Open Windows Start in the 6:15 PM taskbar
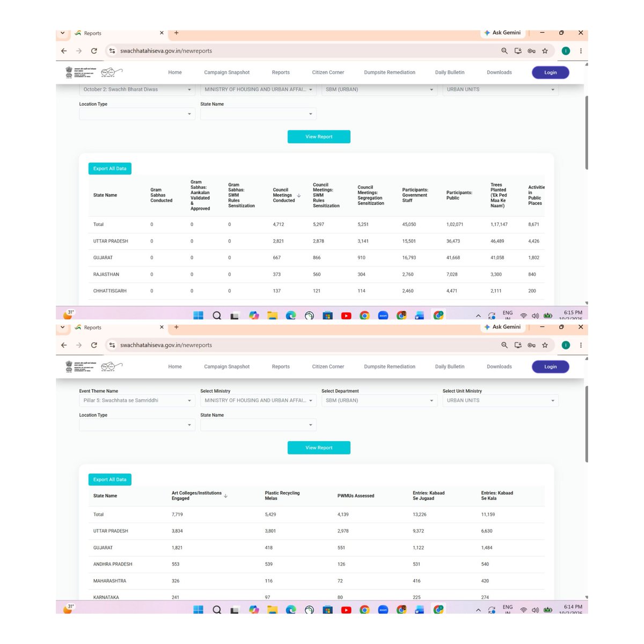The image size is (644, 644). [199, 316]
